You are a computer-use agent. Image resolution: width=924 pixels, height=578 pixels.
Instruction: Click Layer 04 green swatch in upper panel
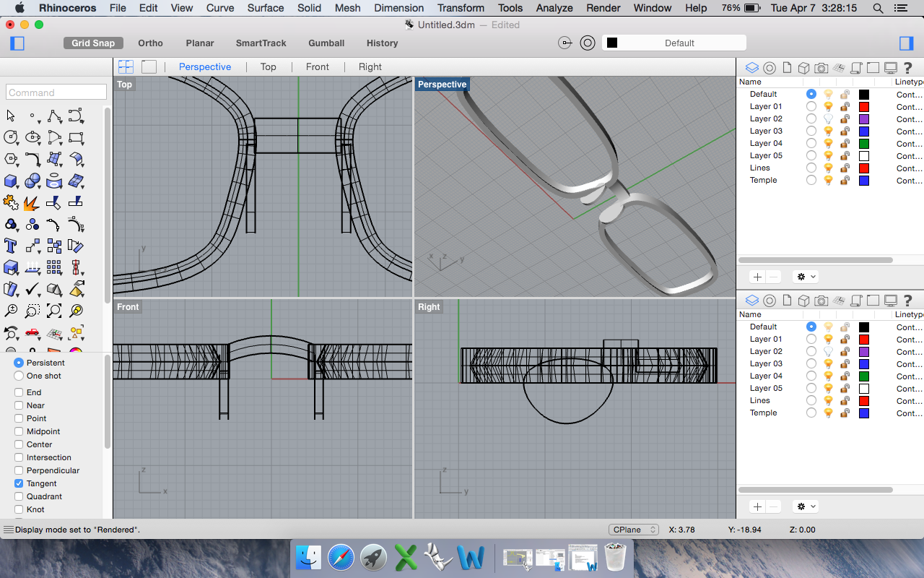[x=863, y=143]
